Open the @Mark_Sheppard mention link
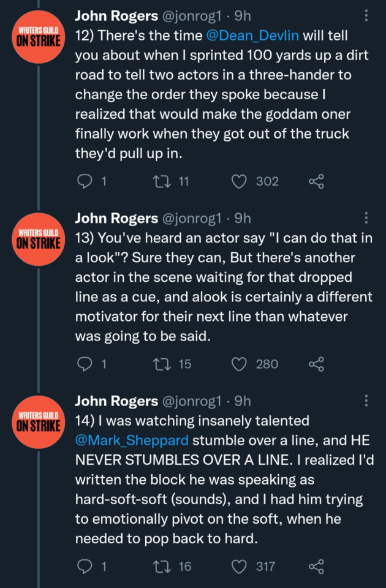Screen dimensions: 386x588 point(131,440)
